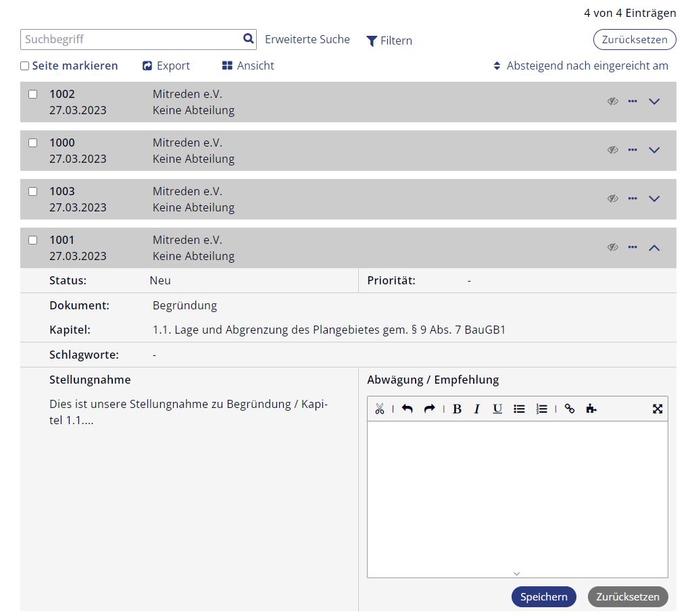Click the magnifier search icon

[x=248, y=39]
